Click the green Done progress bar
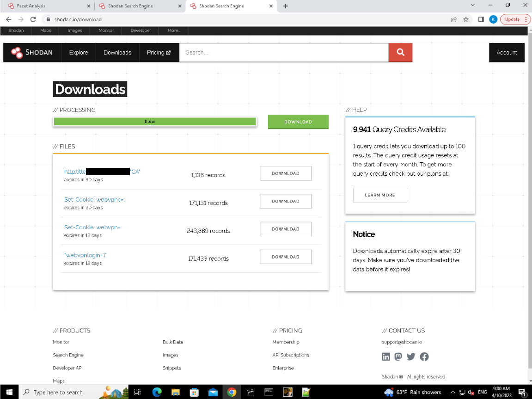The height and width of the screenshot is (399, 532). pyautogui.click(x=155, y=122)
